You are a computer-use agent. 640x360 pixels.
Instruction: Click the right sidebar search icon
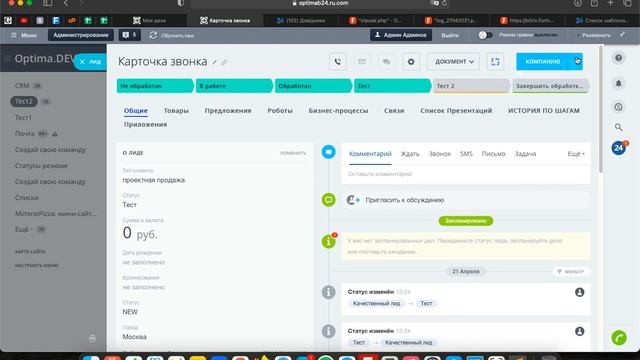(618, 127)
